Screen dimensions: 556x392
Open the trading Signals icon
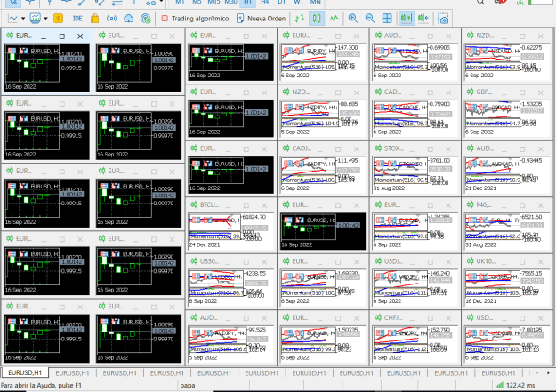(x=112, y=19)
